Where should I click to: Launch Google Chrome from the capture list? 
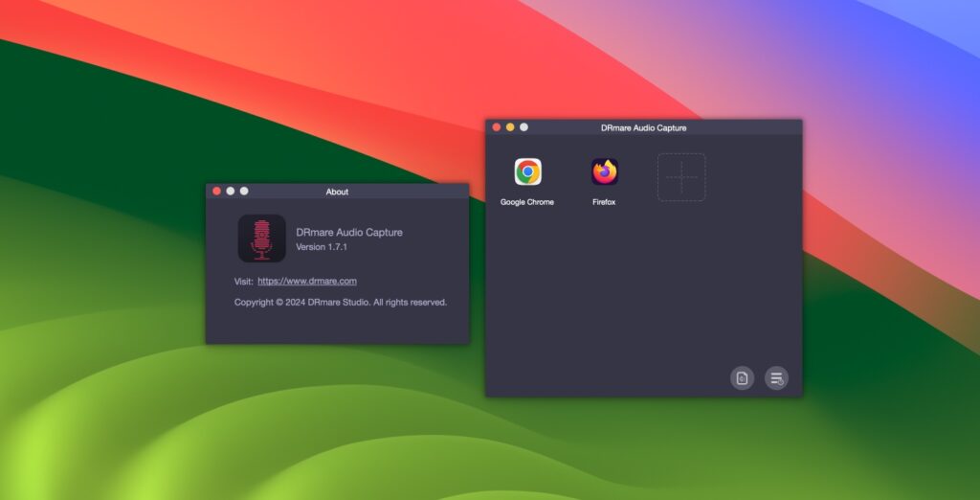pos(527,172)
